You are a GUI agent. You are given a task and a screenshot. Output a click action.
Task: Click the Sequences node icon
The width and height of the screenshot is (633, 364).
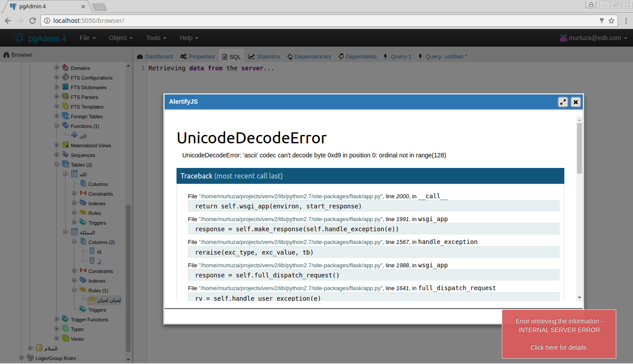point(66,155)
